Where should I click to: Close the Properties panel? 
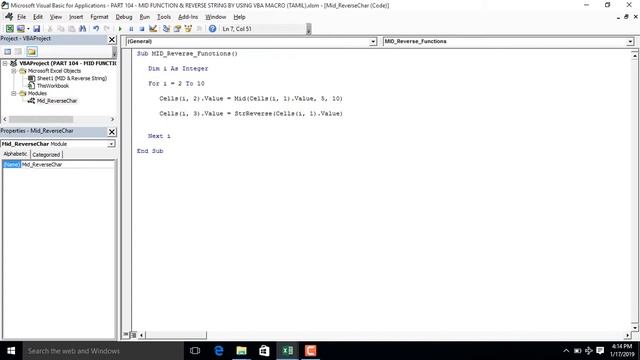click(112, 131)
